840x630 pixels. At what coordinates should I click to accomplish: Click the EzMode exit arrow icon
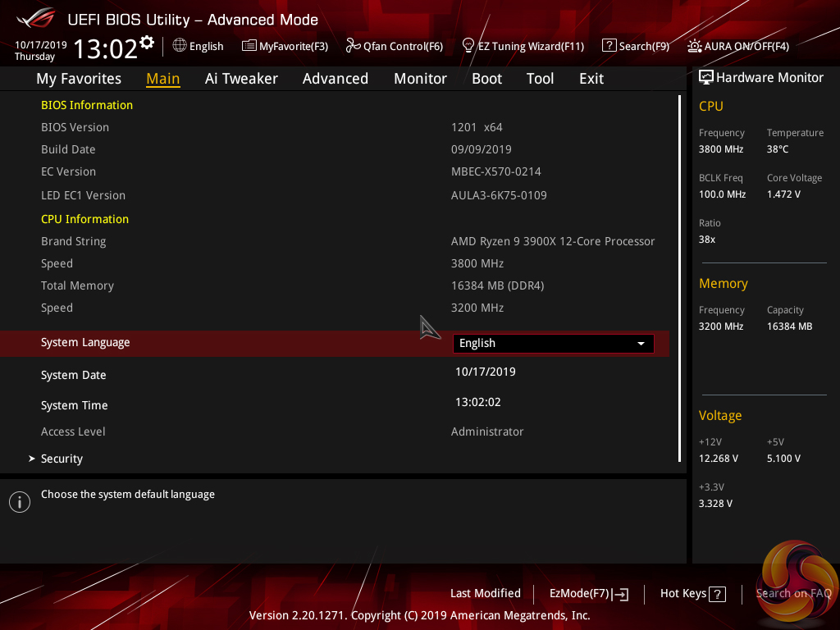[x=620, y=594]
